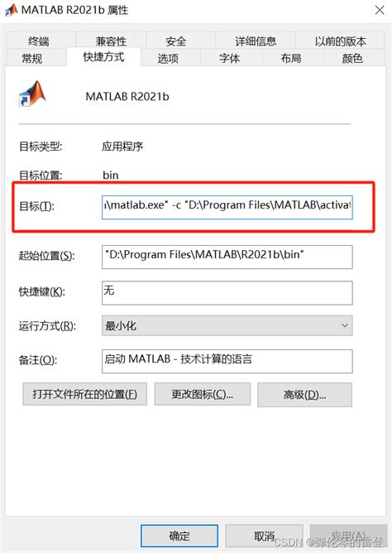The height and width of the screenshot is (553, 392).
Task: Open the 运行方式 dropdown arrow
Action: pyautogui.click(x=345, y=325)
